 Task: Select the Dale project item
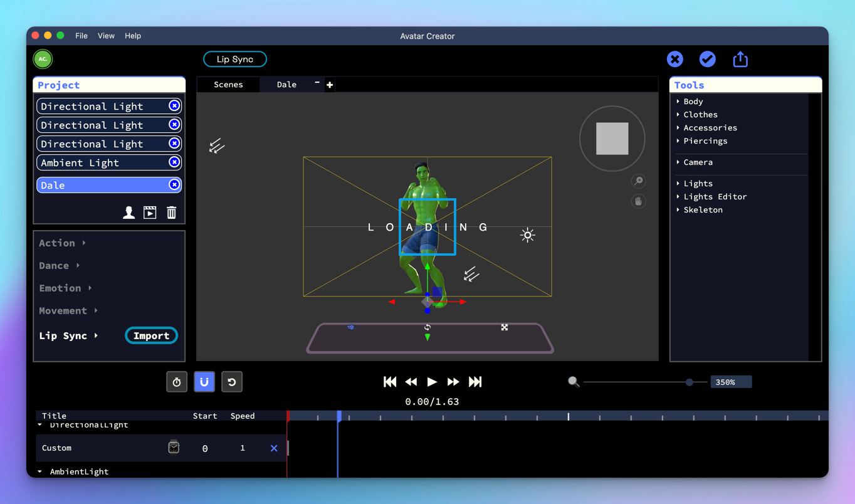109,185
